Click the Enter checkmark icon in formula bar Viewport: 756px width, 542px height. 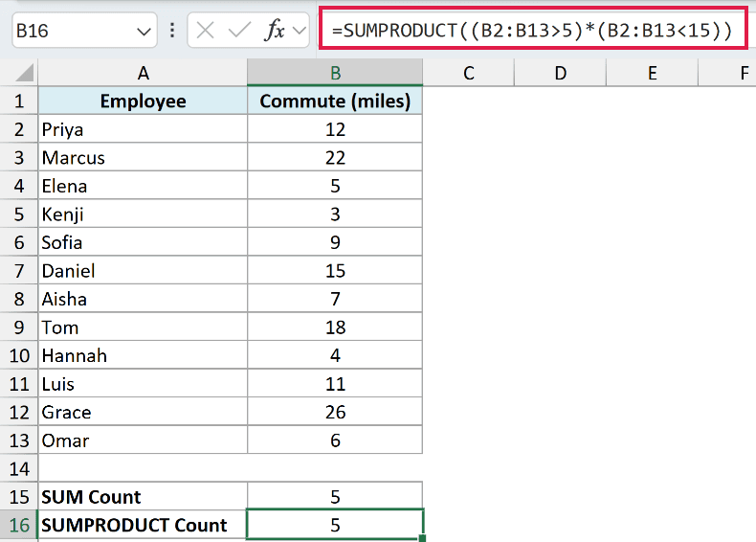[239, 31]
